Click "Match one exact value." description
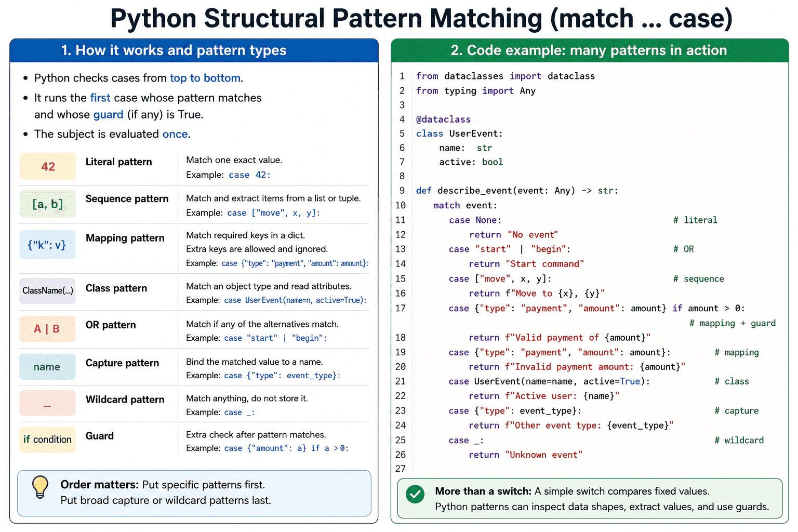Viewport: 798px width, 532px height. [234, 160]
